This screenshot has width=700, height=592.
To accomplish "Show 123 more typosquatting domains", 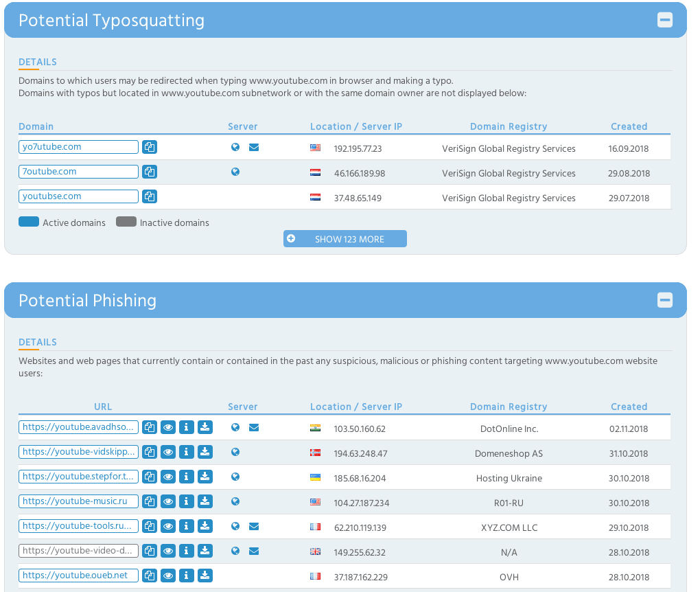I will (x=345, y=238).
